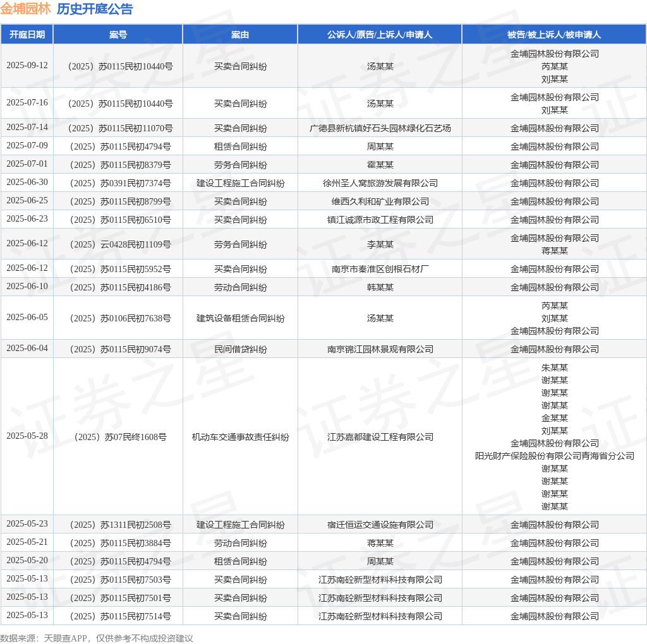This screenshot has height=644, width=647.
Task: Click date cell 2025-06-04
Action: click(x=27, y=349)
